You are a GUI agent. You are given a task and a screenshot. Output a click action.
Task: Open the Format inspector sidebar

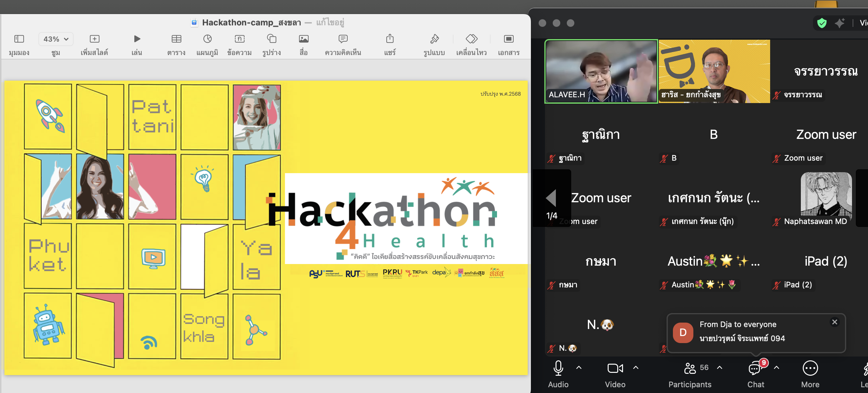tap(434, 39)
